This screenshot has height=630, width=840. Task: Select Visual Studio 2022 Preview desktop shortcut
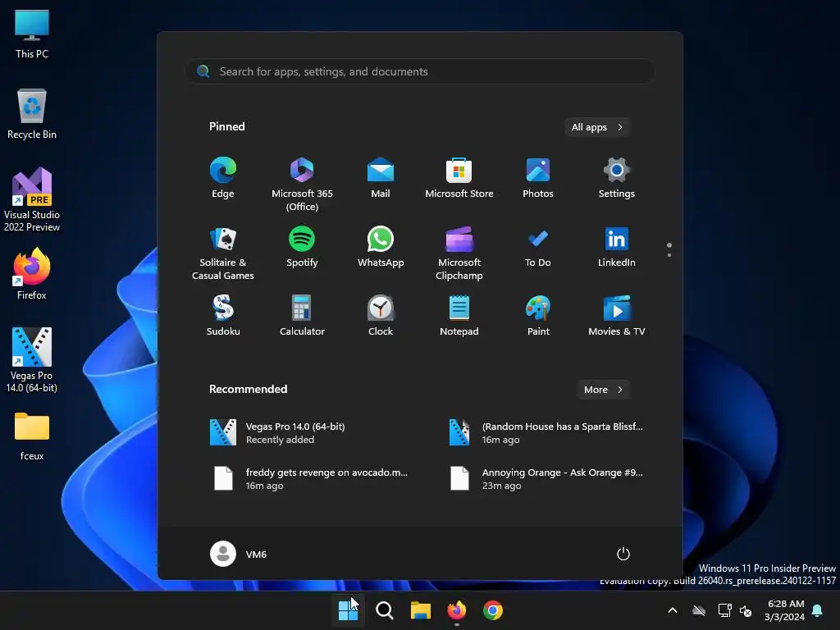pos(32,199)
